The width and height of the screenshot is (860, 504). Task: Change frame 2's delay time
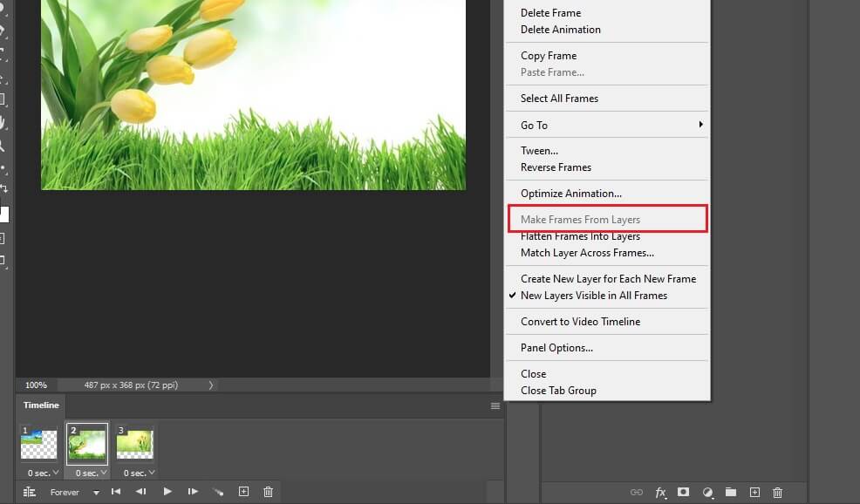[x=88, y=473]
